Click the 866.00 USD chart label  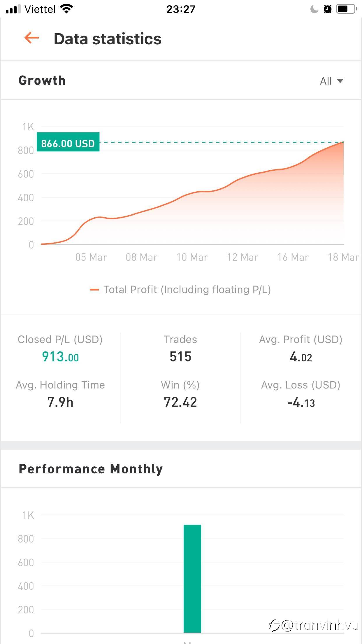point(68,142)
